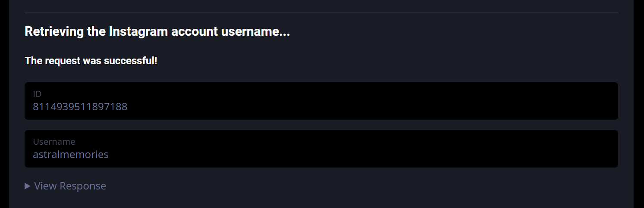Click the word "View" beside the triangle
Screen dimensions: 644x208
pyautogui.click(x=45, y=186)
